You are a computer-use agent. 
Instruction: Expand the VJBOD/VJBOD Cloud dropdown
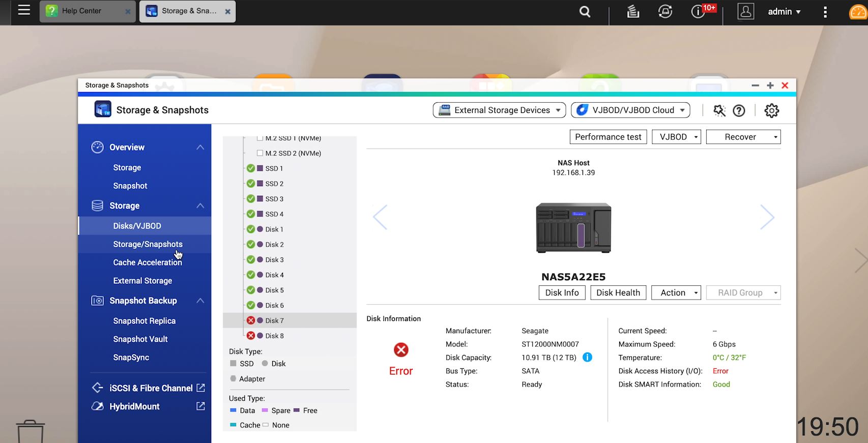630,110
